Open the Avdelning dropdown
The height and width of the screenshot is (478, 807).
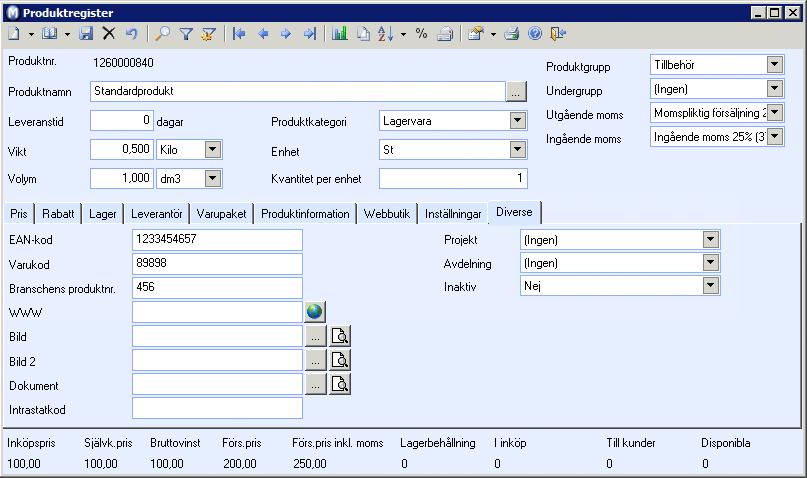(x=710, y=262)
